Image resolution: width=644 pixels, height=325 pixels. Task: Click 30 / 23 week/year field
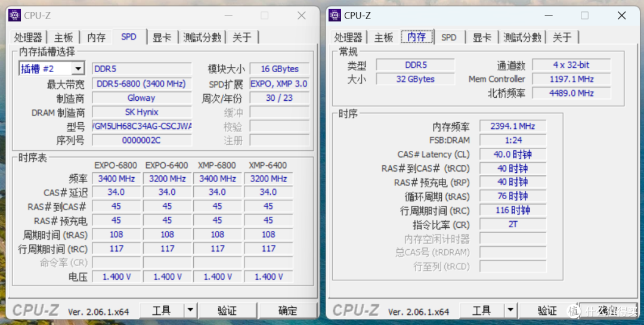[280, 98]
